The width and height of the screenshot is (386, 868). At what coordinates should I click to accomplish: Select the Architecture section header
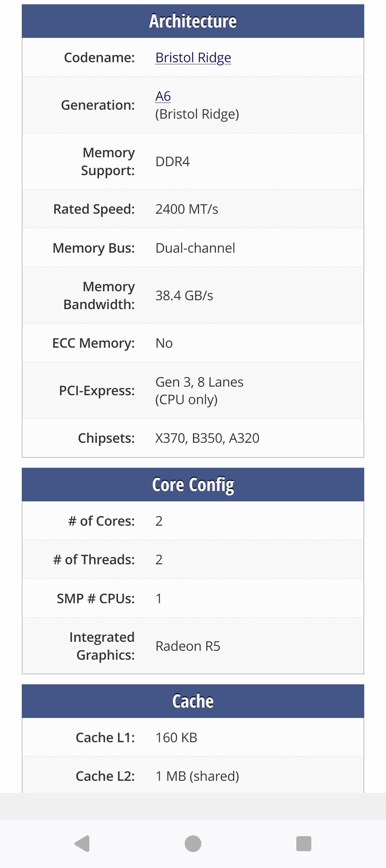[193, 21]
